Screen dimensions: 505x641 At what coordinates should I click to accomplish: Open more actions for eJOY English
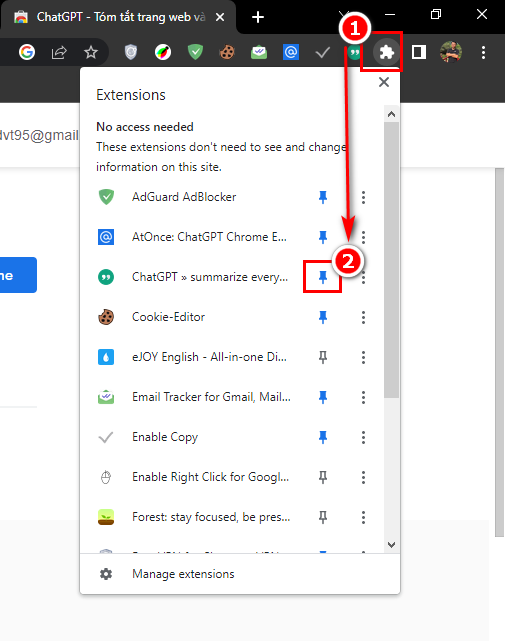click(363, 357)
